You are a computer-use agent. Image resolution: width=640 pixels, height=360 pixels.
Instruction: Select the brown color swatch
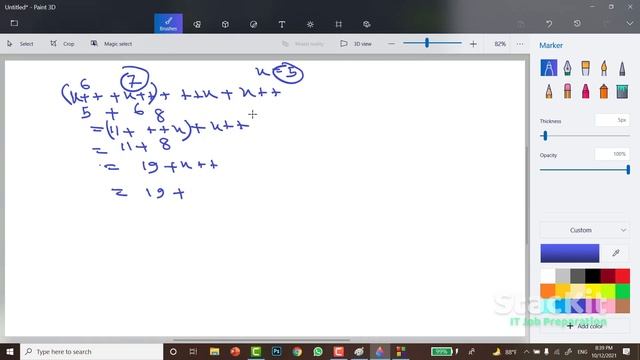tap(622, 306)
